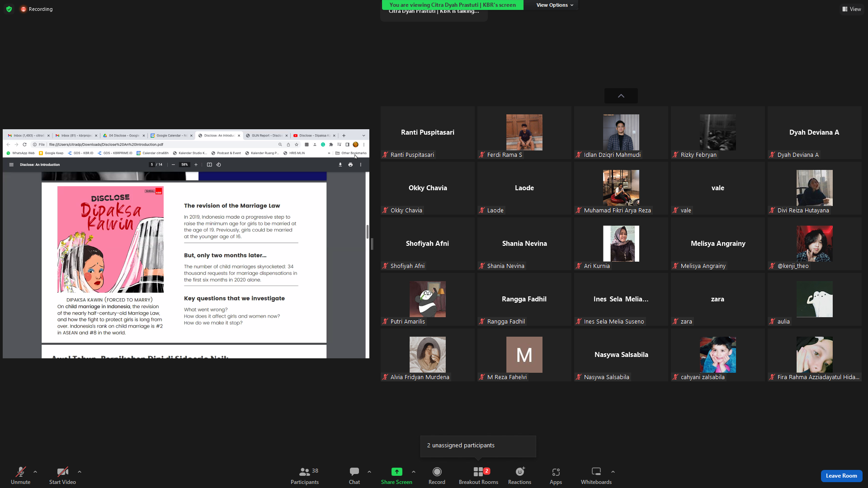868x488 pixels.
Task: Unmute the microphone
Action: click(20, 476)
